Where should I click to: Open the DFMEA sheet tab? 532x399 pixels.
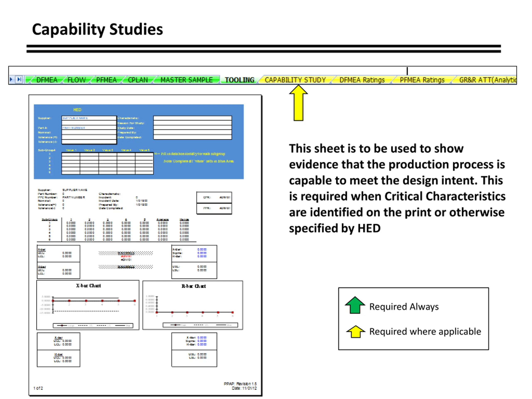click(47, 80)
